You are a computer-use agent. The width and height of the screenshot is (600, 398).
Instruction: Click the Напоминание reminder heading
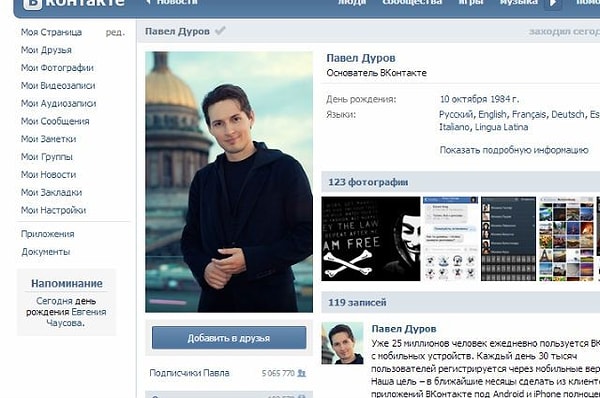tap(67, 284)
